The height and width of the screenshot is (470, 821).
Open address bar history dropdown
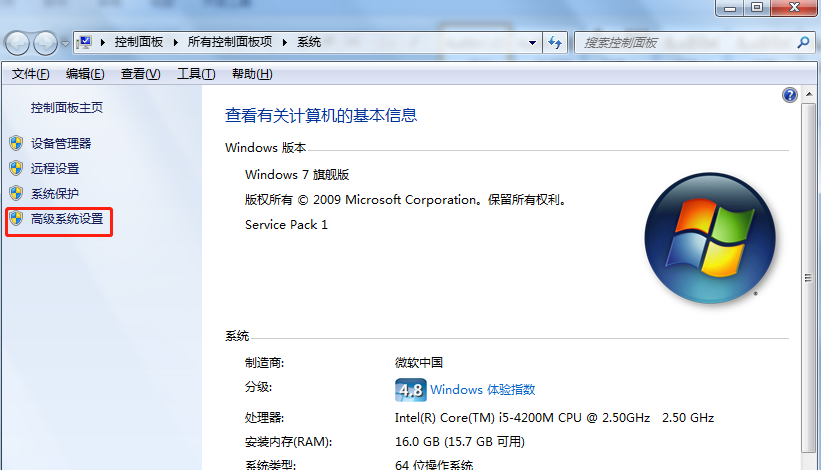[532, 42]
